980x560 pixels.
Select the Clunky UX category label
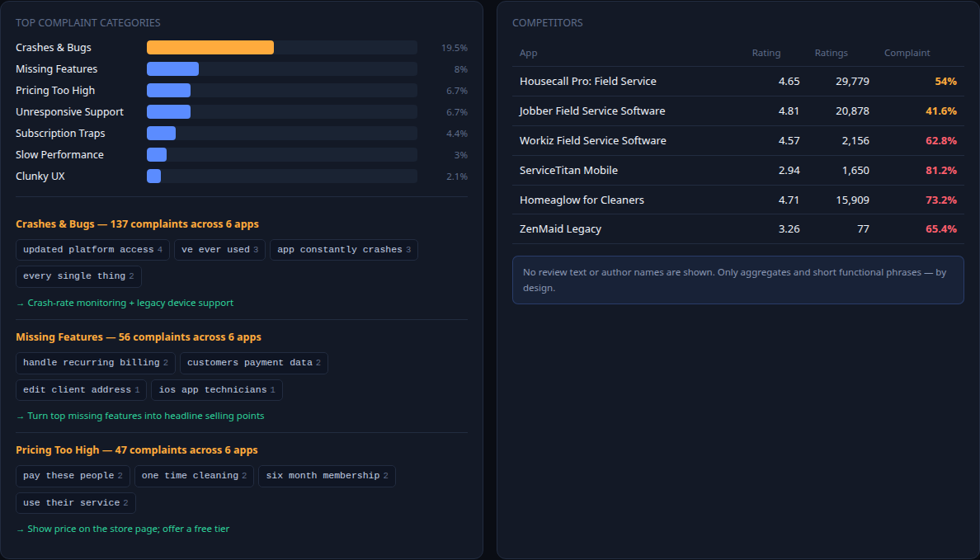click(40, 176)
